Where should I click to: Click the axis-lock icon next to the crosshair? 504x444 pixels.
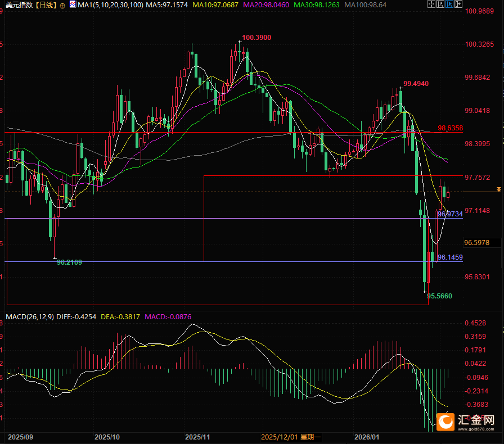click(440, 4)
